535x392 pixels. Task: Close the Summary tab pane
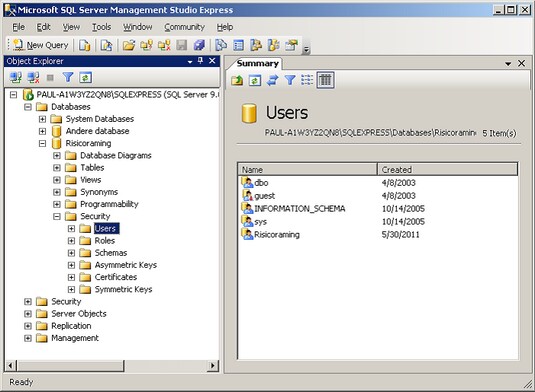tap(522, 63)
